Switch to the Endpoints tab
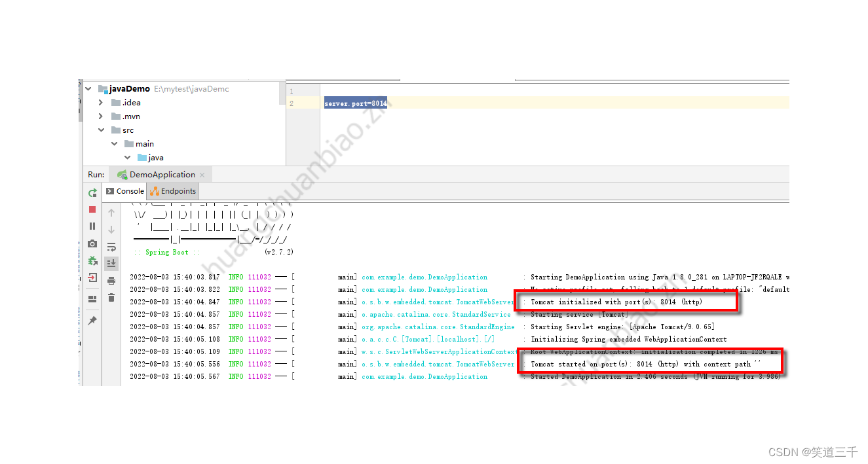 (172, 191)
